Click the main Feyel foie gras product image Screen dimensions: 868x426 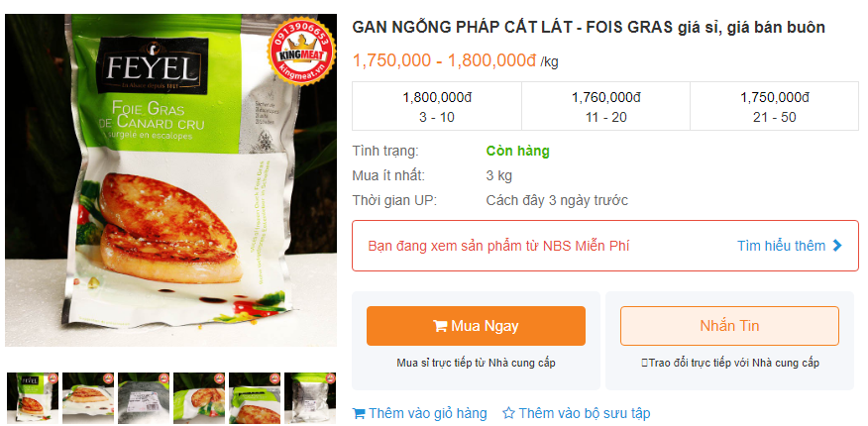coord(171,180)
